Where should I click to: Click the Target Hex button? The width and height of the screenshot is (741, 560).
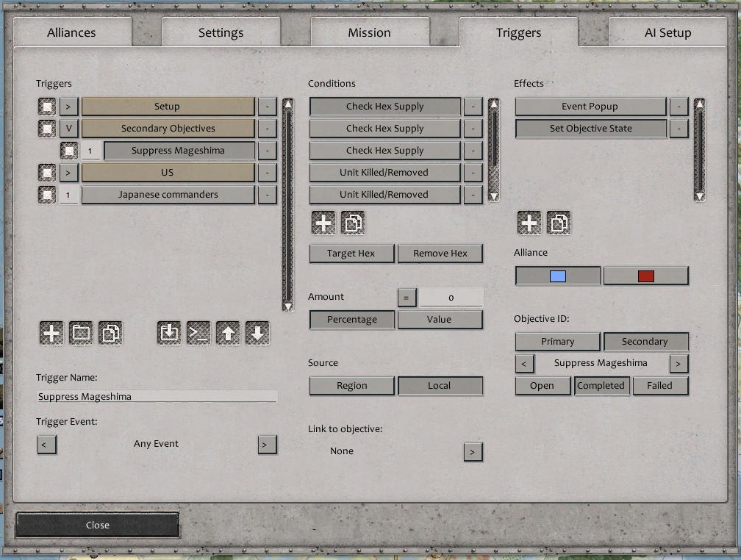(x=351, y=253)
